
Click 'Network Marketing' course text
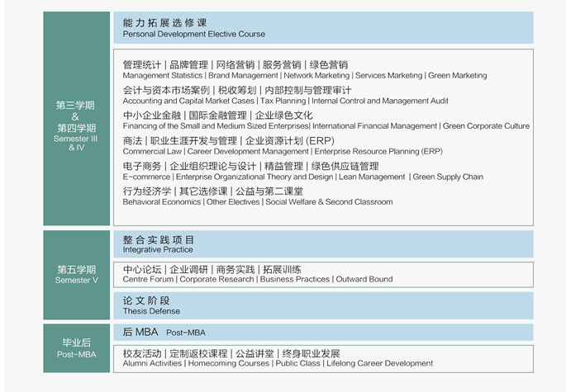(316, 75)
